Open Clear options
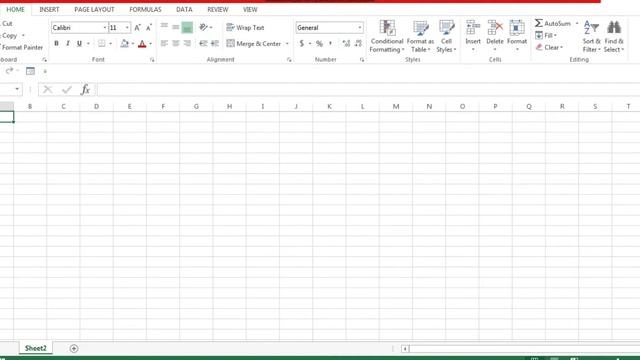640x360 pixels. [x=549, y=47]
